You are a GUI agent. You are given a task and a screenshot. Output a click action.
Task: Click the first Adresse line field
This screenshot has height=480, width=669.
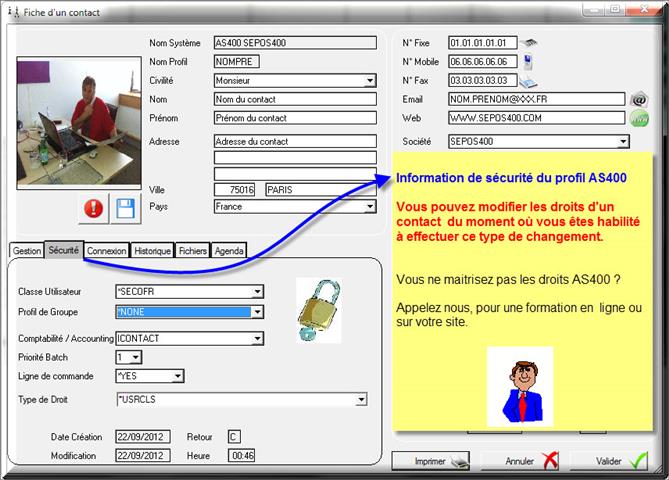pyautogui.click(x=295, y=142)
